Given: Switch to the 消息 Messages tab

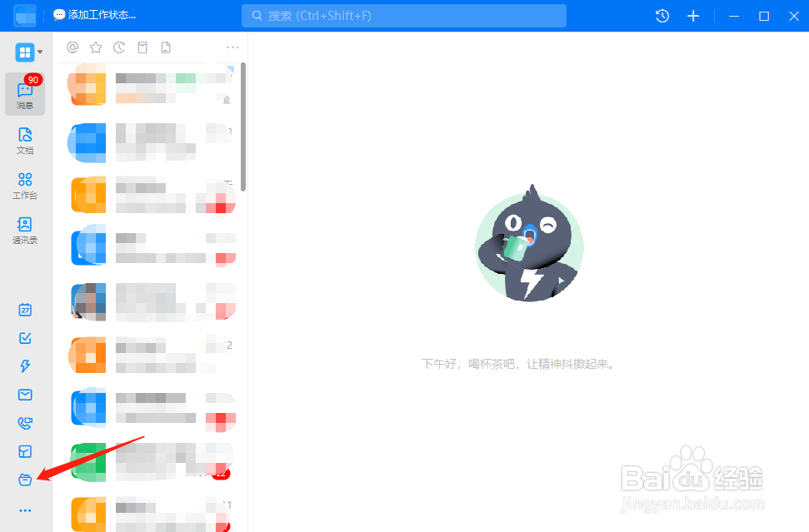Looking at the screenshot, I should pos(24,94).
